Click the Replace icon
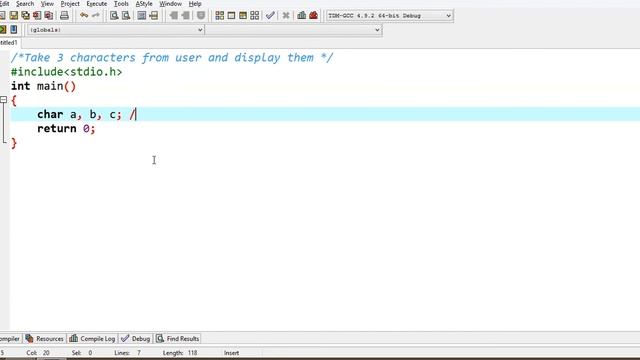The image size is (640, 360). (x=126, y=16)
